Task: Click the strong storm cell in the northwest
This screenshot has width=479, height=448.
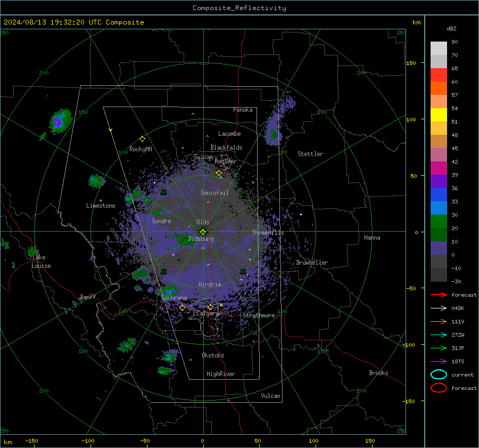Action: click(60, 121)
